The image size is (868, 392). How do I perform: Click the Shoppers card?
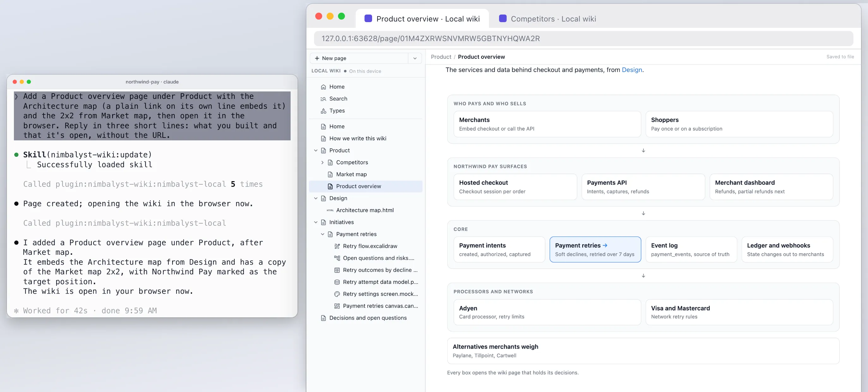739,124
